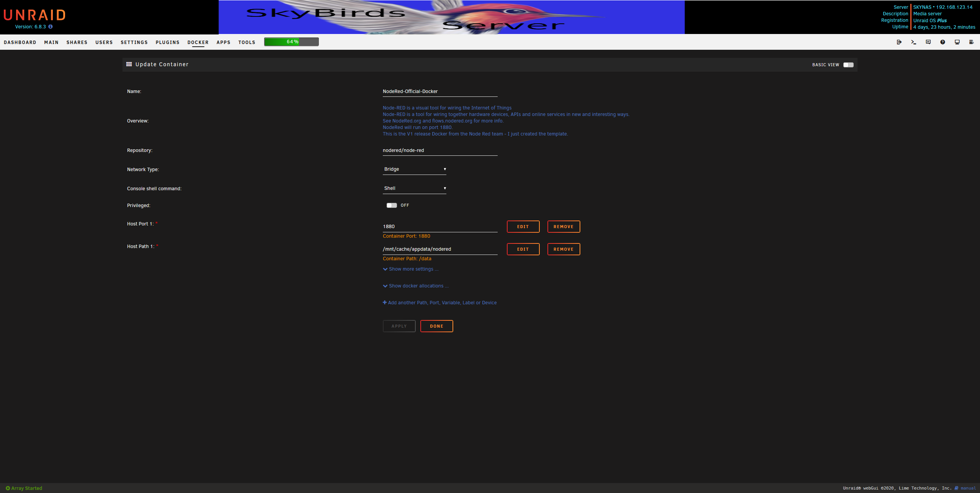
Task: Go to the Dashboard tab
Action: 20,42
